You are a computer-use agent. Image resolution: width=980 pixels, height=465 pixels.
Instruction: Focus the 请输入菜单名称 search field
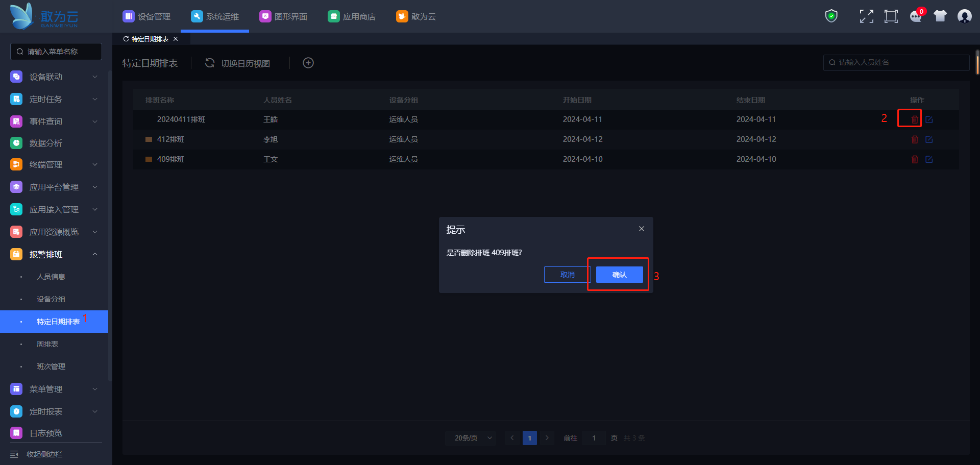(56, 52)
